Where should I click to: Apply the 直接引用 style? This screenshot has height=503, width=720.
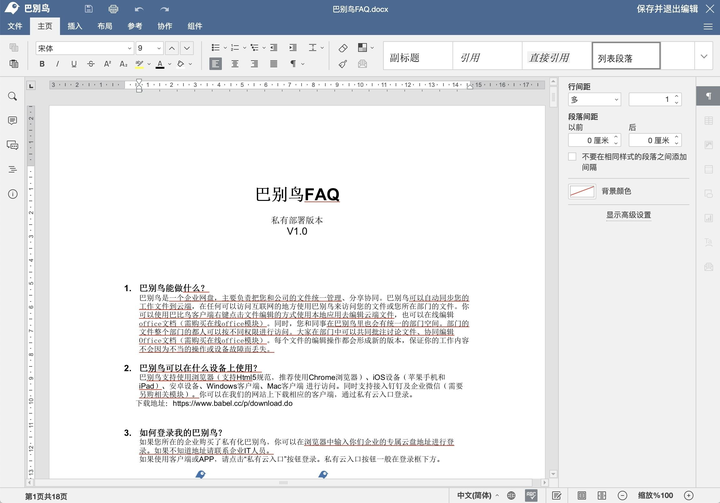point(557,56)
